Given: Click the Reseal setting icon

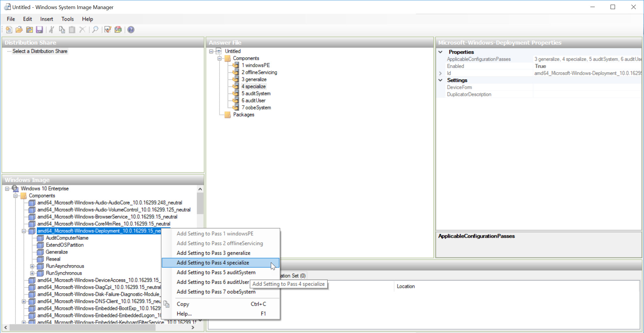Looking at the screenshot, I should coord(40,259).
